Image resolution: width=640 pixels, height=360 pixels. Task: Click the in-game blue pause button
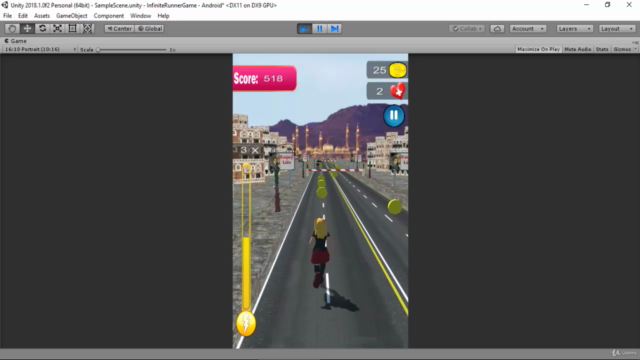(x=394, y=116)
